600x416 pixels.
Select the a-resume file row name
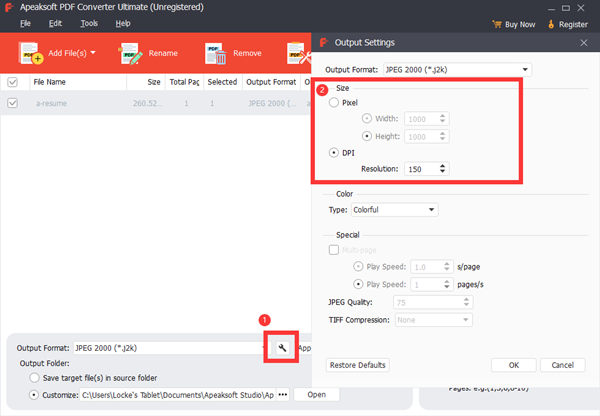coord(51,103)
